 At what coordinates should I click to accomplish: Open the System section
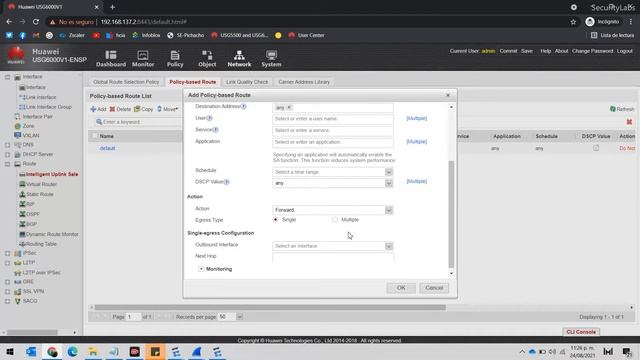click(271, 58)
